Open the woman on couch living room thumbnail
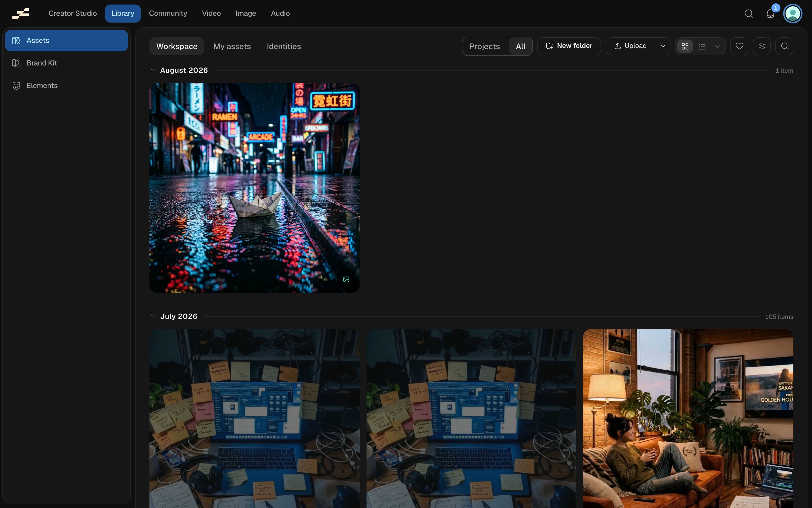 point(688,418)
